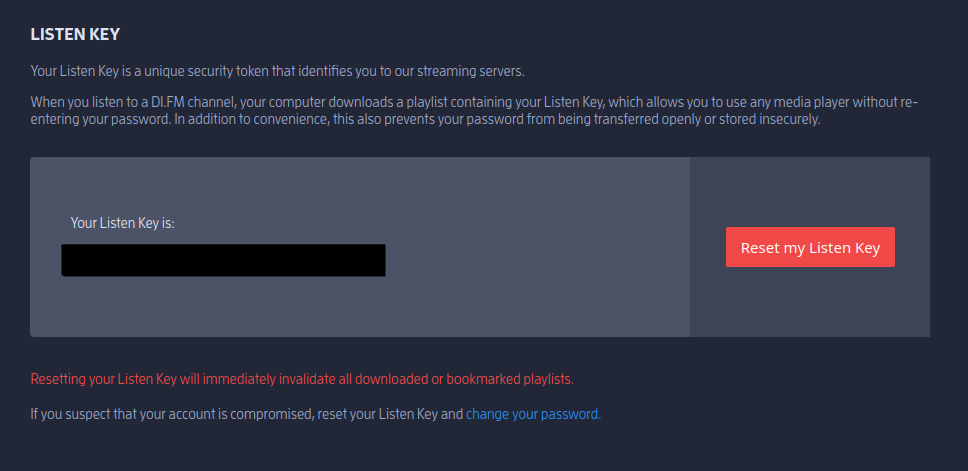Select the blacked-out Listen Key value field
The height and width of the screenshot is (471, 968).
tap(223, 260)
